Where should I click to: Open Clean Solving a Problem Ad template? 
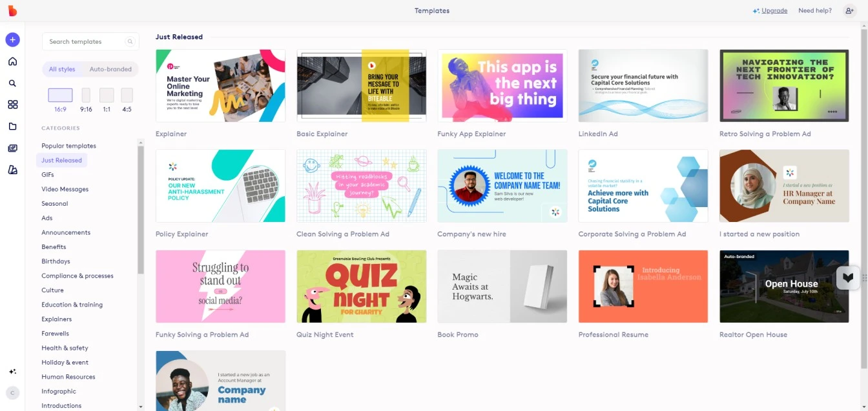point(361,186)
